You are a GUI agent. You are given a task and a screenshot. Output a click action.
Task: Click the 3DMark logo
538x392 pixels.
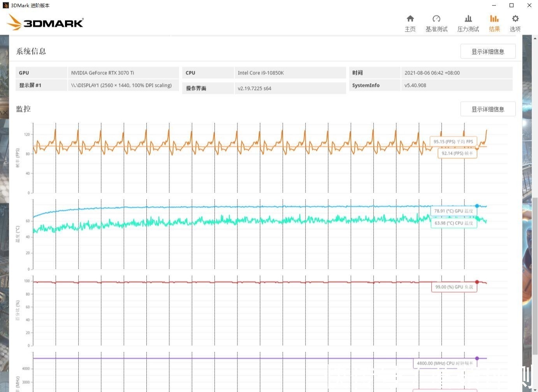tap(45, 23)
